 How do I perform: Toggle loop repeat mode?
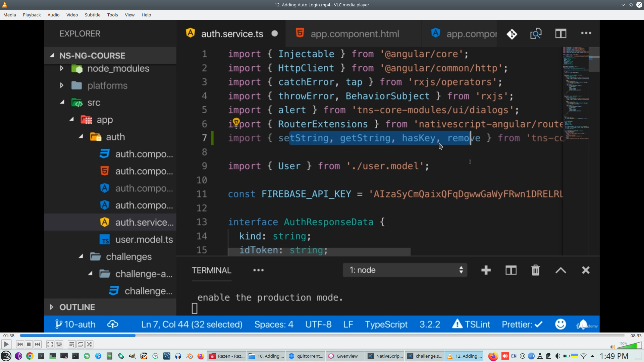coord(80,344)
